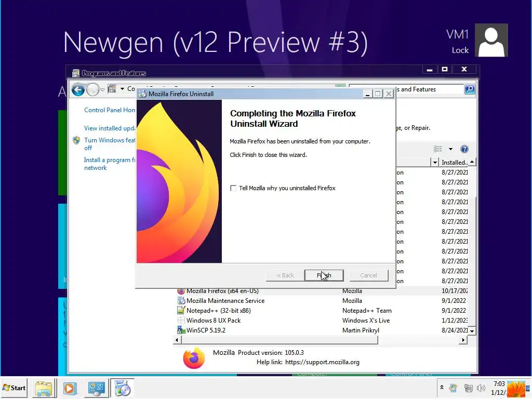
Task: Click the Cancel button in the uninstall wizard
Action: [368, 275]
